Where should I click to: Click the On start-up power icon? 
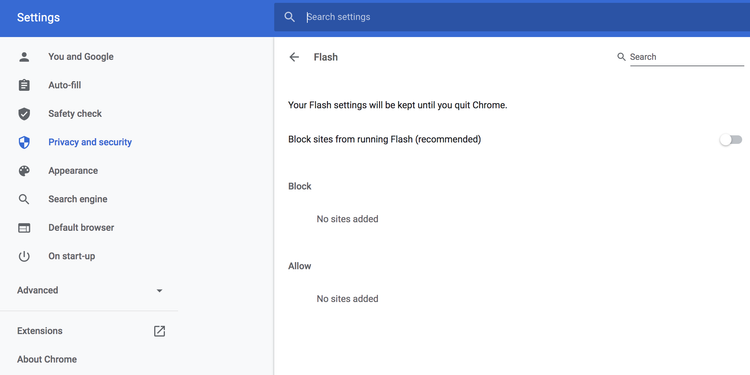(24, 256)
